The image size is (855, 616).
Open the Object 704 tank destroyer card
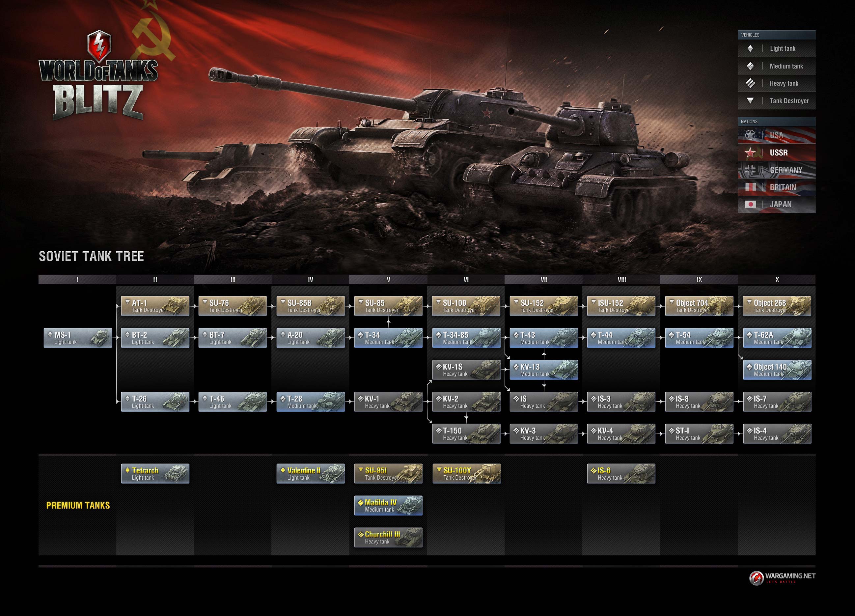click(699, 306)
